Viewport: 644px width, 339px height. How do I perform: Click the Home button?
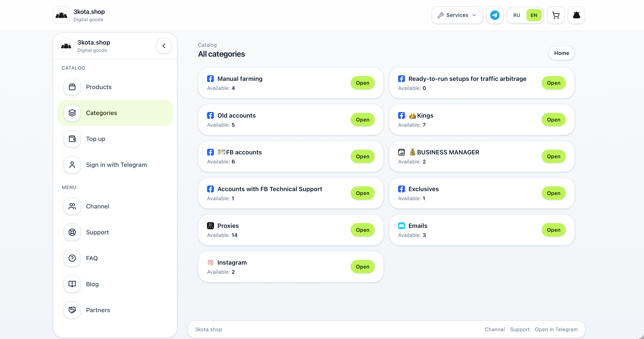561,53
